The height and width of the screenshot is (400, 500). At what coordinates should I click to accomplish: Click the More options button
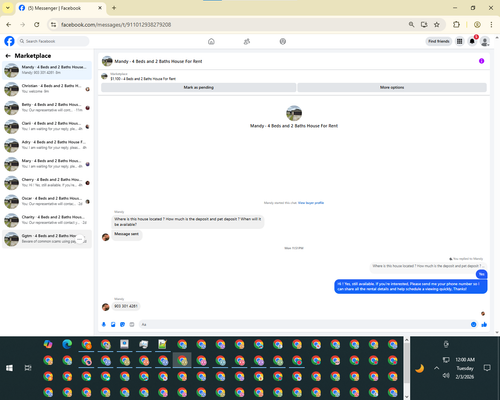pos(392,87)
